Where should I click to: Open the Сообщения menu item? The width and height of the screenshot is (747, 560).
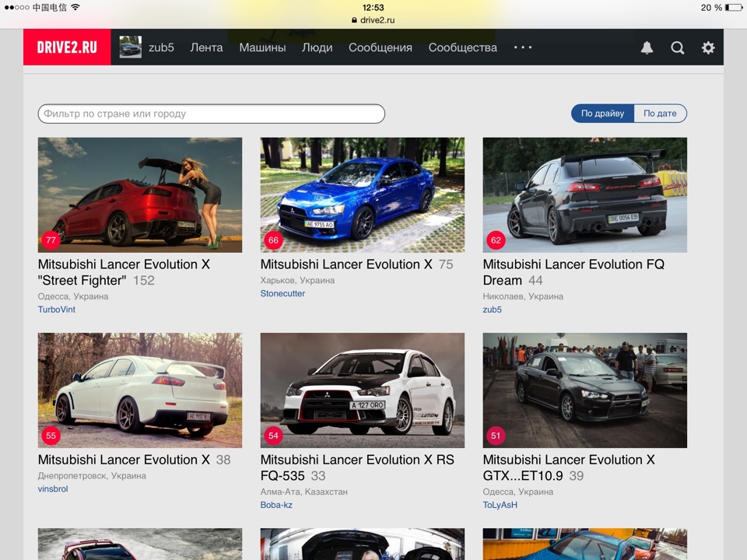[x=381, y=47]
